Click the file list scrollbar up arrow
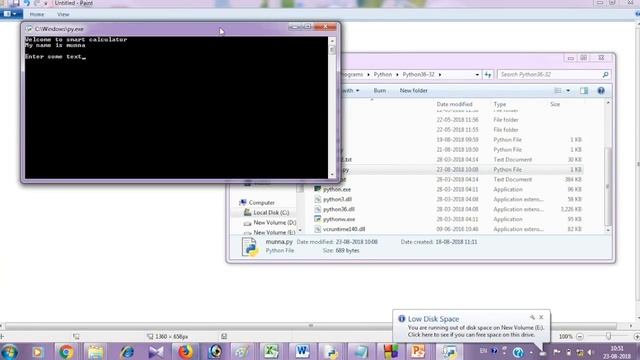Image resolution: width=640 pixels, height=360 pixels. [x=608, y=103]
